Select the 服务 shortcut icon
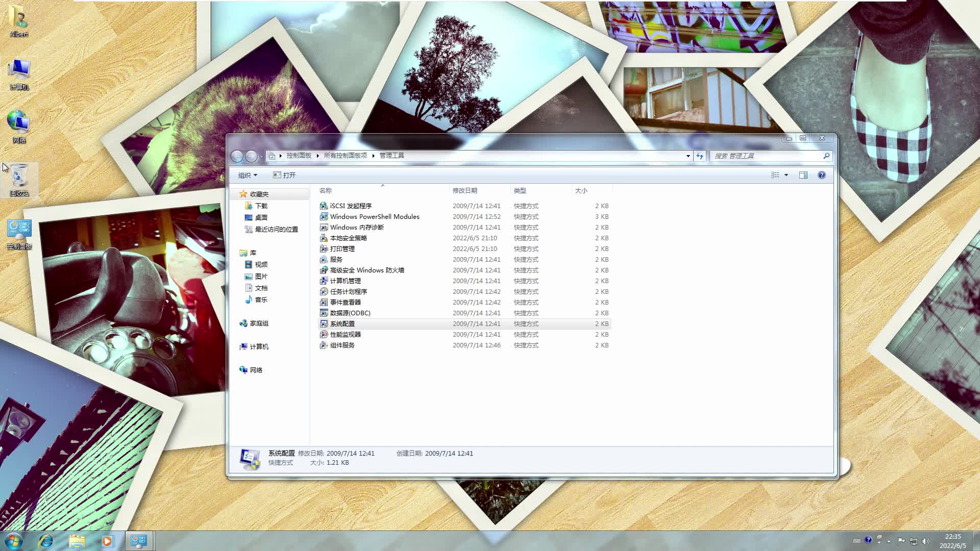Viewport: 980px width, 551px height. [x=335, y=259]
